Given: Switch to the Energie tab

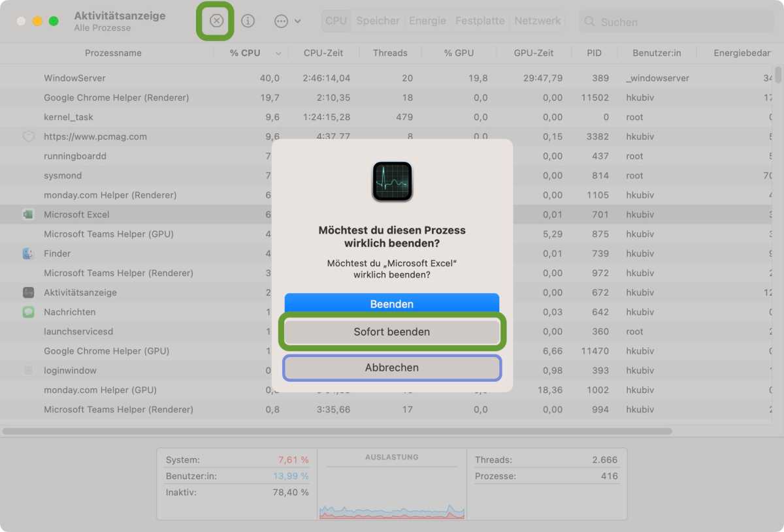Looking at the screenshot, I should [x=427, y=21].
